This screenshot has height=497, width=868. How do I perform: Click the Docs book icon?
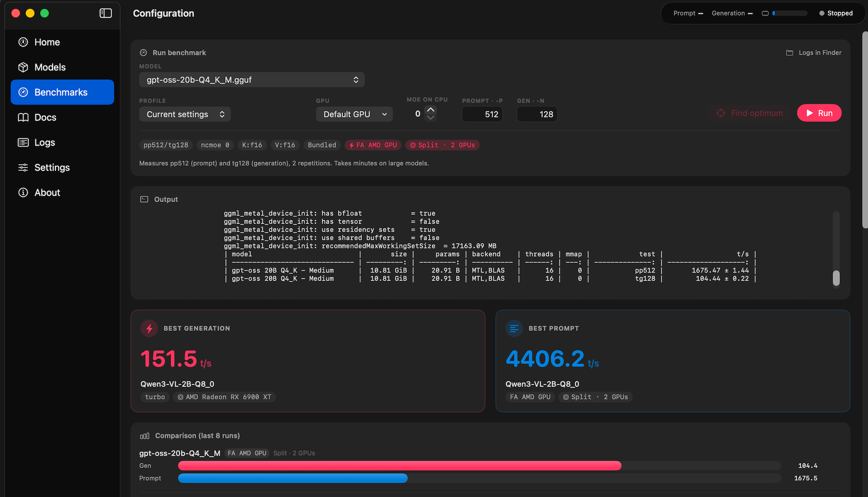tap(23, 117)
